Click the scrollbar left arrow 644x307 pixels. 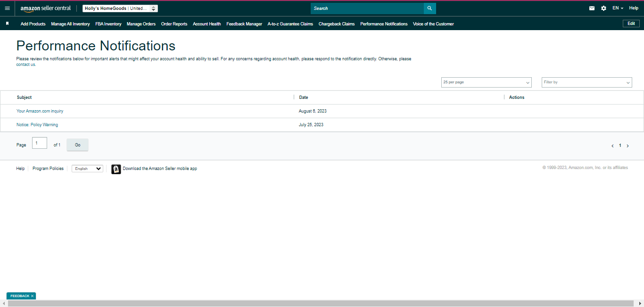click(3, 304)
